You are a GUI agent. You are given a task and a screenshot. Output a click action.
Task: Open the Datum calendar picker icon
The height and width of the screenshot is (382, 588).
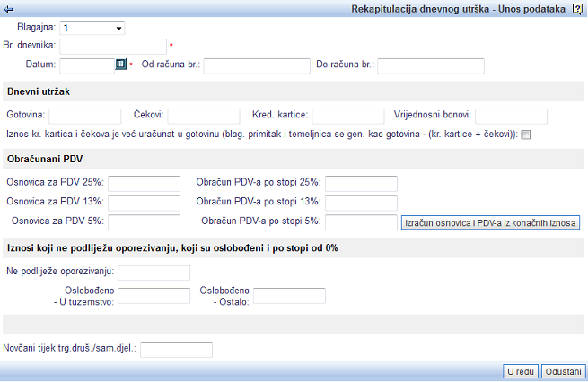pyautogui.click(x=121, y=65)
